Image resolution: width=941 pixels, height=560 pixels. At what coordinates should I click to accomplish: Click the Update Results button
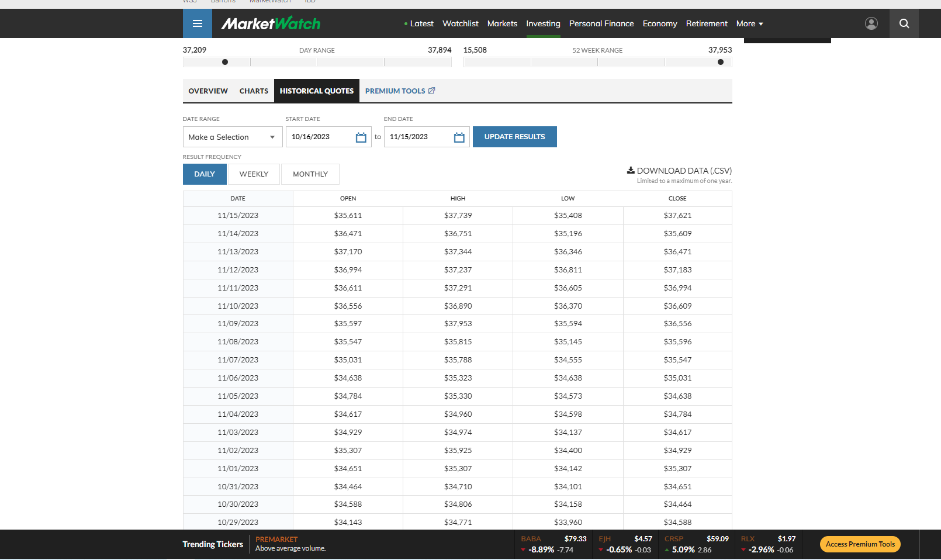(x=514, y=137)
